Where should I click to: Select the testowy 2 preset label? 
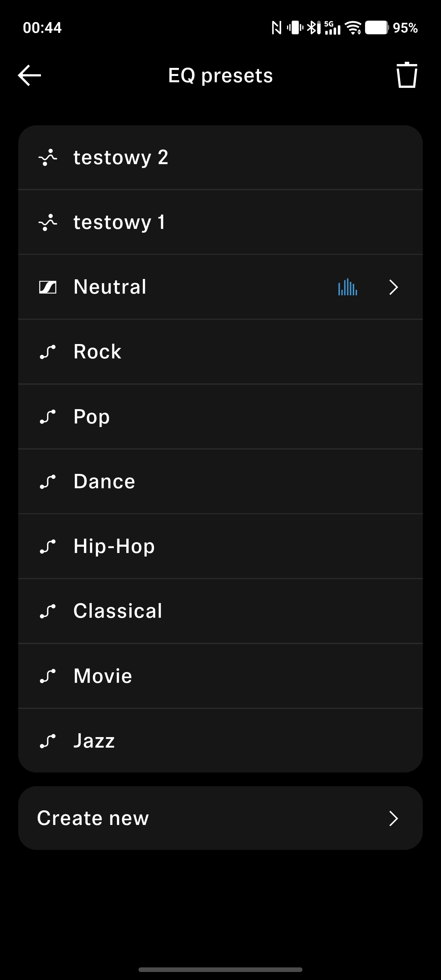click(121, 157)
